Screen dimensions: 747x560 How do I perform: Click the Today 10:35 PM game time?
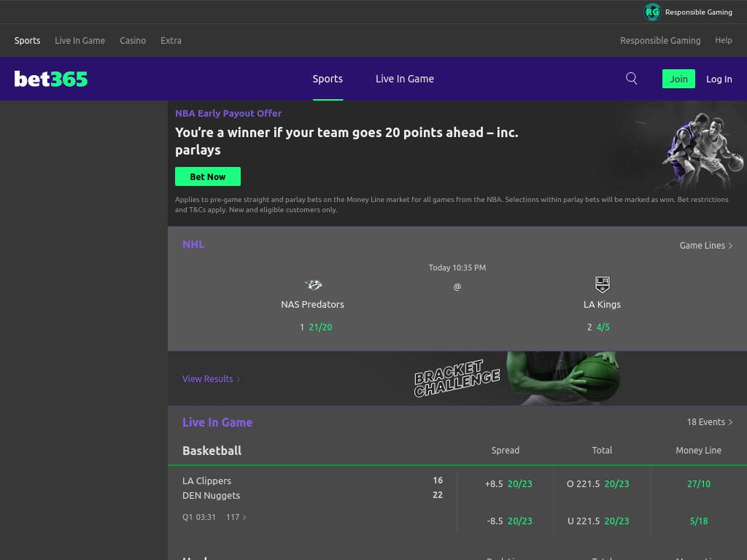(457, 268)
